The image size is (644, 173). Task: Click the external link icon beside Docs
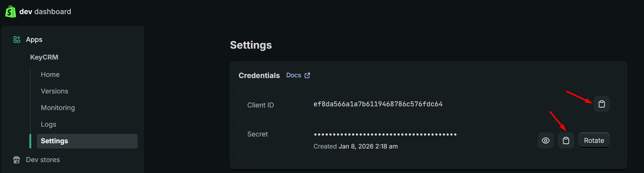[307, 75]
